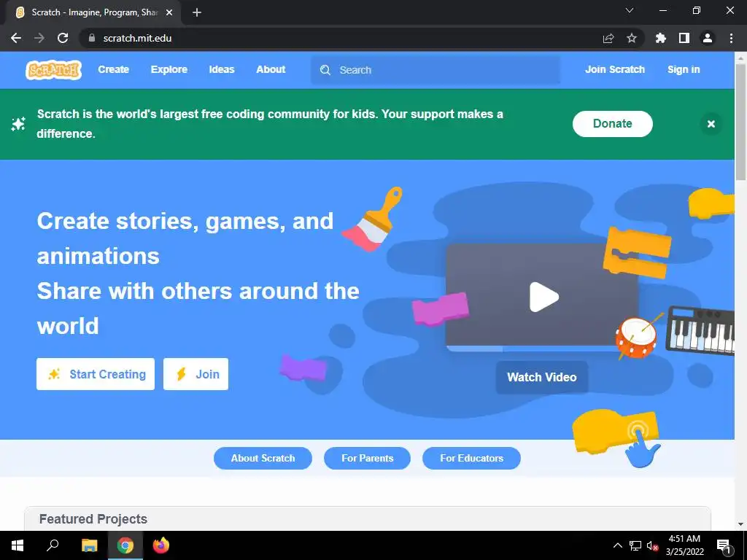This screenshot has height=560, width=747.
Task: Open About Scratch
Action: tap(263, 458)
